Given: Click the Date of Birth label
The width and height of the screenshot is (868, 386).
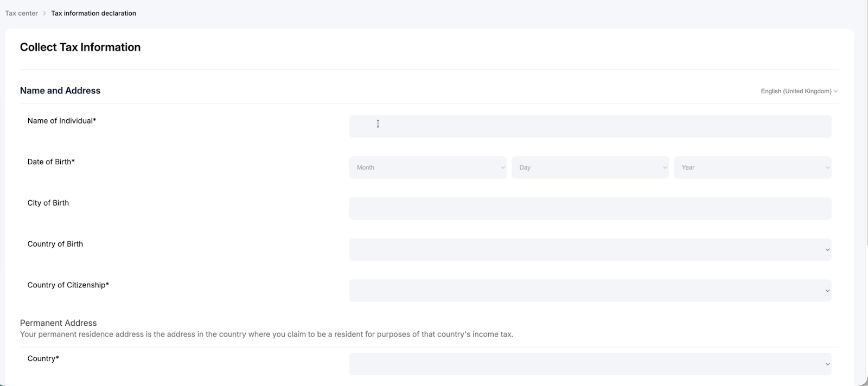Looking at the screenshot, I should coord(51,162).
